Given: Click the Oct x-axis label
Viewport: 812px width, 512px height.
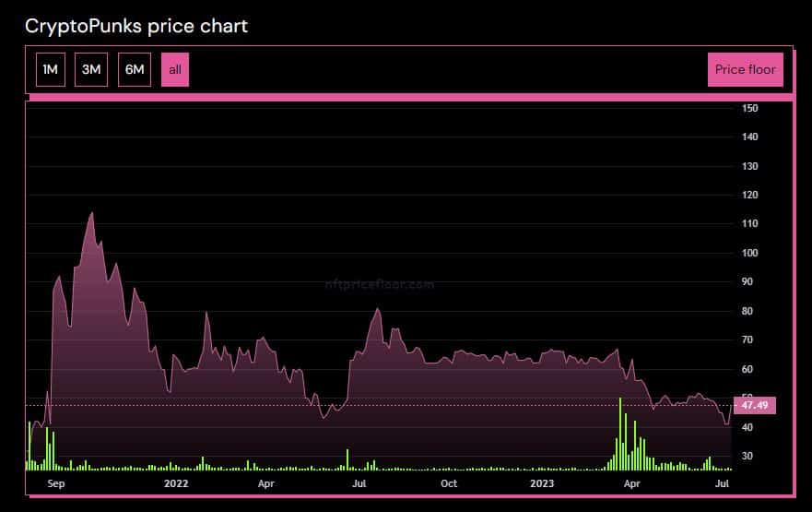Looking at the screenshot, I should point(449,483).
